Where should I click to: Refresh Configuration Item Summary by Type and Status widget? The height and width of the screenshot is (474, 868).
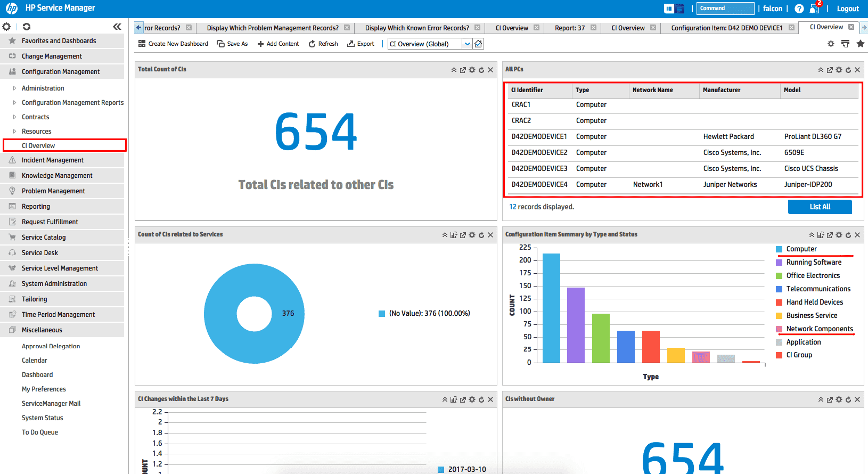(848, 235)
